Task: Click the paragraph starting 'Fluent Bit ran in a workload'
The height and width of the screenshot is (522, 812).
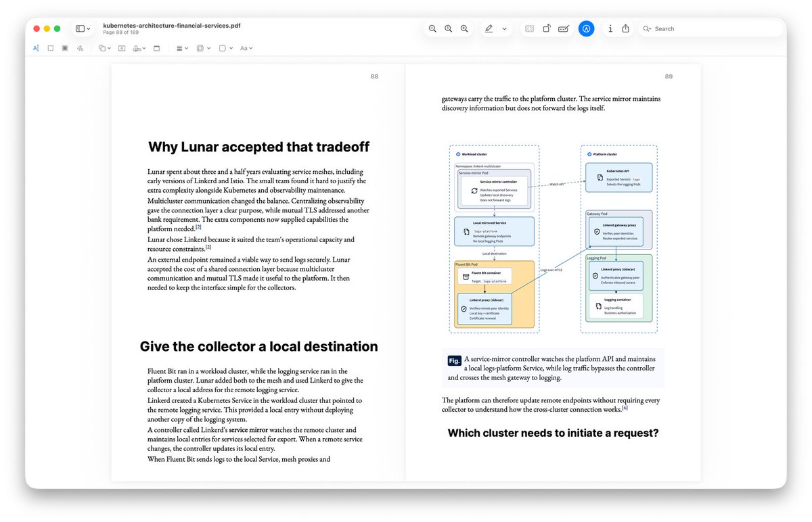Action: click(255, 380)
